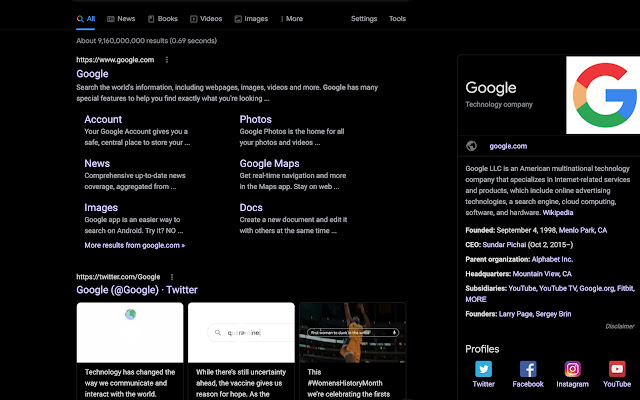
Task: Click More results from google.com
Action: pos(135,245)
